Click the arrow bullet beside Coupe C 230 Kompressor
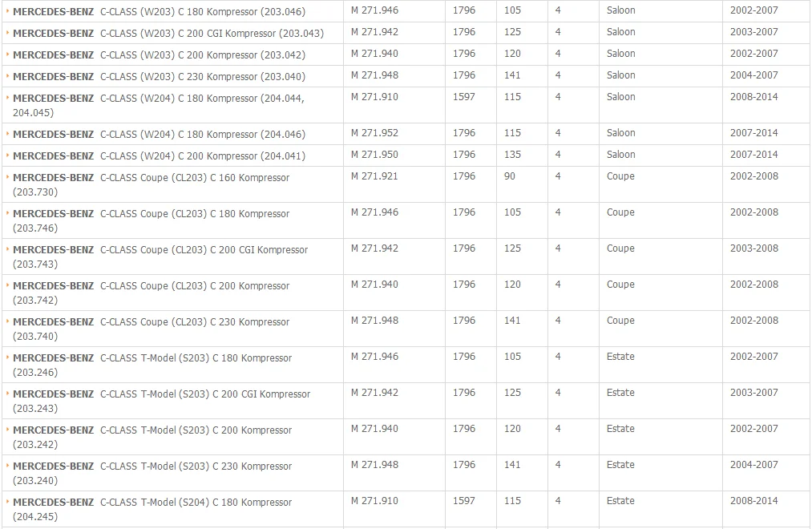The width and height of the screenshot is (812, 529). tap(8, 321)
